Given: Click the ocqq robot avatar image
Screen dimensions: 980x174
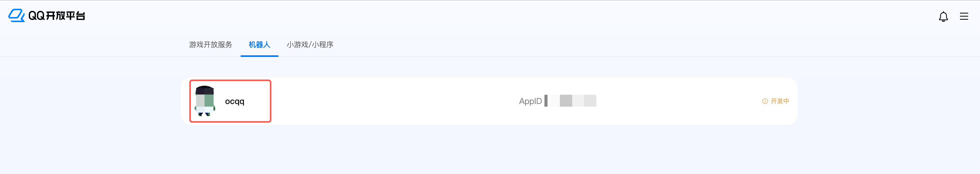Looking at the screenshot, I should (x=205, y=101).
